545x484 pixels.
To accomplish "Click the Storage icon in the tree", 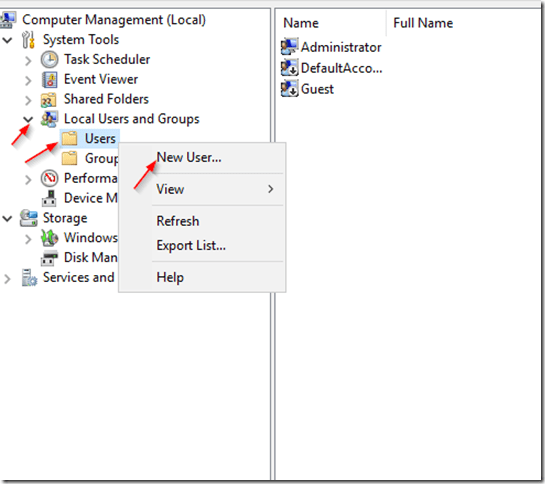I will tap(29, 218).
